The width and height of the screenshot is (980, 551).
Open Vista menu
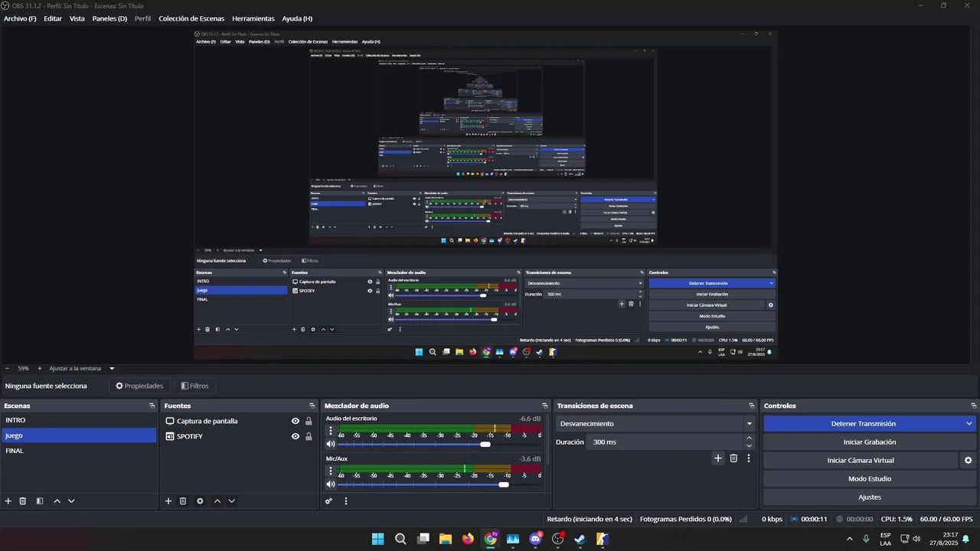[77, 18]
